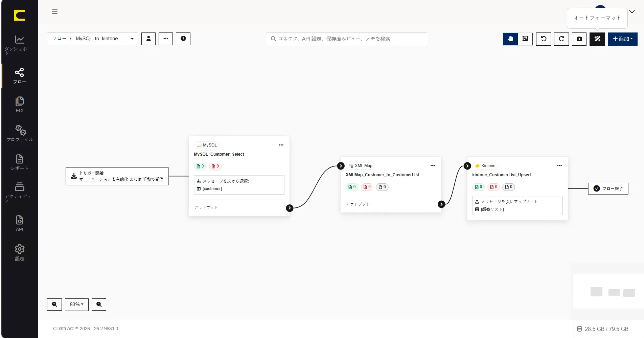Image resolution: width=644 pixels, height=338 pixels.
Task: Click the yellow CData Arc logo
Action: [20, 16]
